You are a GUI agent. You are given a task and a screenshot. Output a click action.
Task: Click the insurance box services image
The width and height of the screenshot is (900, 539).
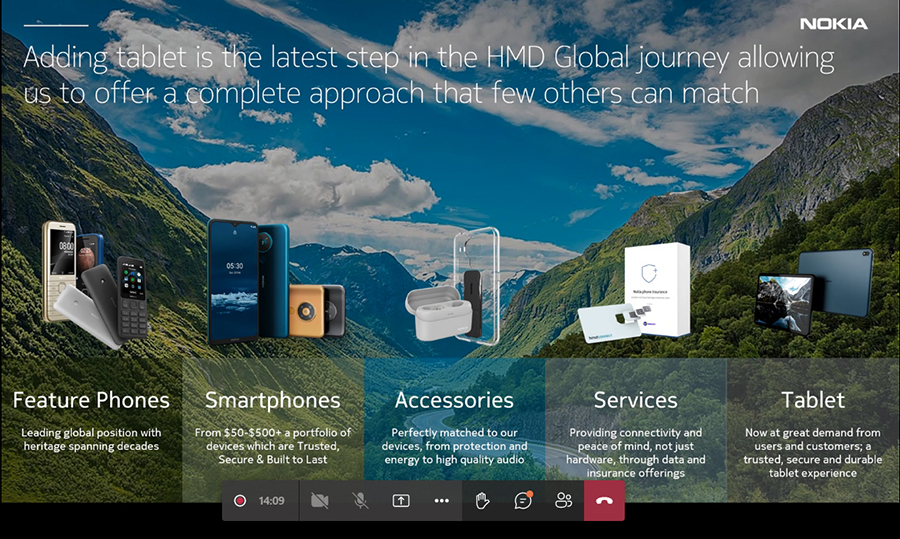coord(634,293)
